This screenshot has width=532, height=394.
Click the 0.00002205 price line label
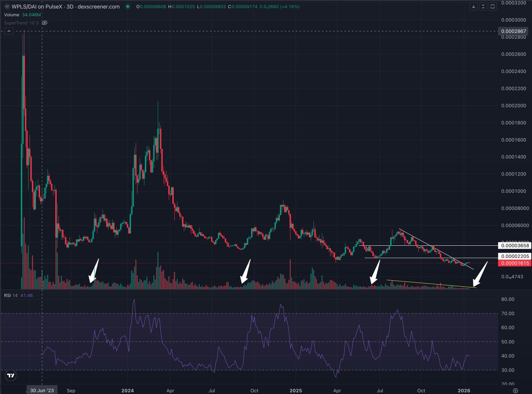(x=514, y=256)
